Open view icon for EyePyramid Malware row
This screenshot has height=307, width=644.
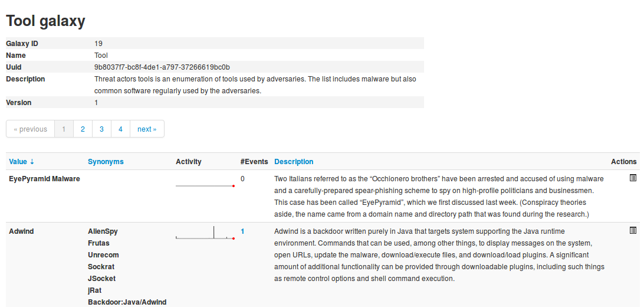pos(633,178)
